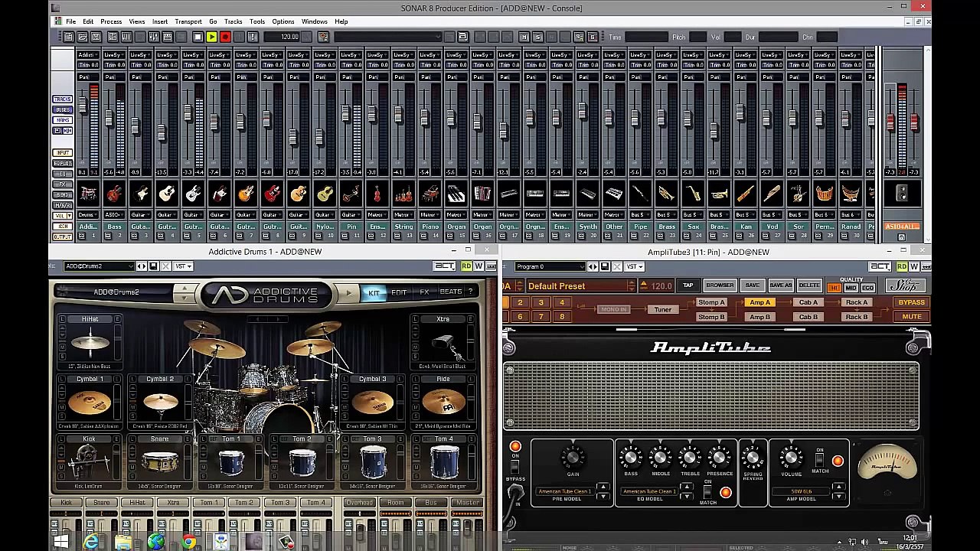Click the New file icon in SONAR toolbar
The image size is (980, 551).
68,37
